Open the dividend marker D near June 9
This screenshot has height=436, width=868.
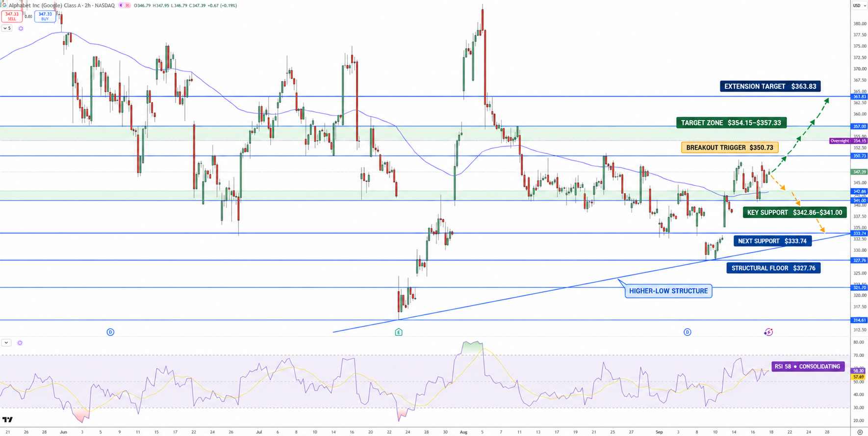click(110, 332)
